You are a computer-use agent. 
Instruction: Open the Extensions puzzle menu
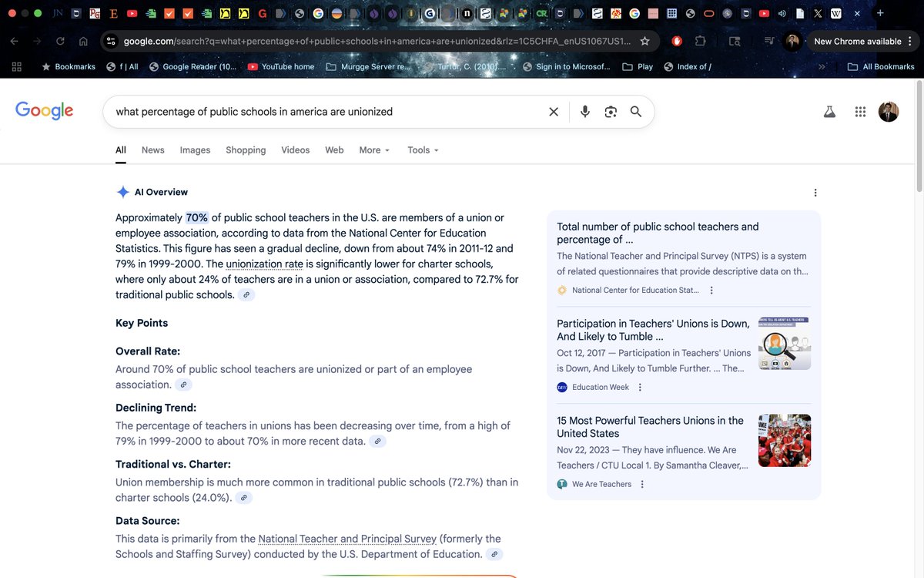point(700,41)
